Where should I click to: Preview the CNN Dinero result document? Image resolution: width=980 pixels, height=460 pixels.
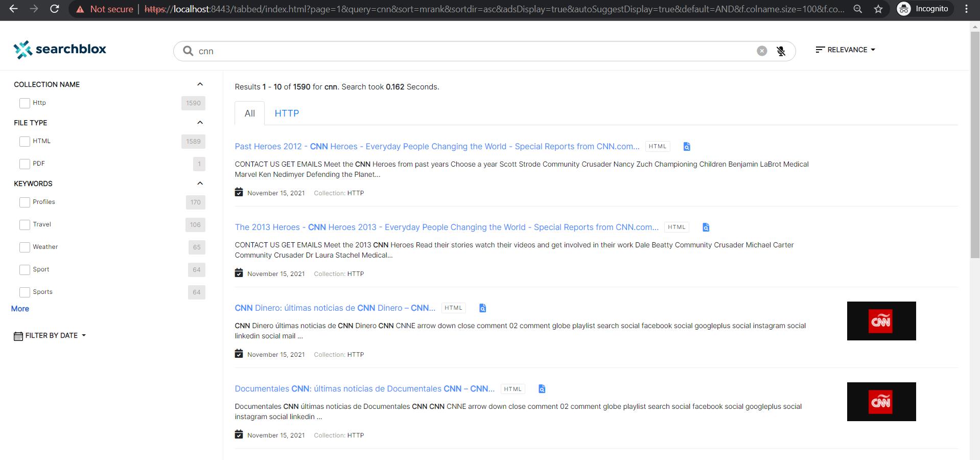pyautogui.click(x=482, y=308)
